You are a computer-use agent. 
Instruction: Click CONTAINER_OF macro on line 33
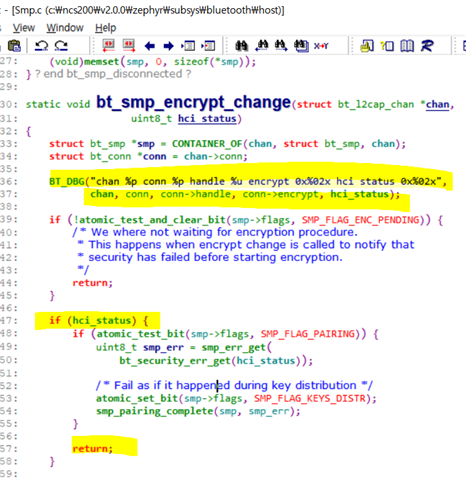tap(207, 144)
